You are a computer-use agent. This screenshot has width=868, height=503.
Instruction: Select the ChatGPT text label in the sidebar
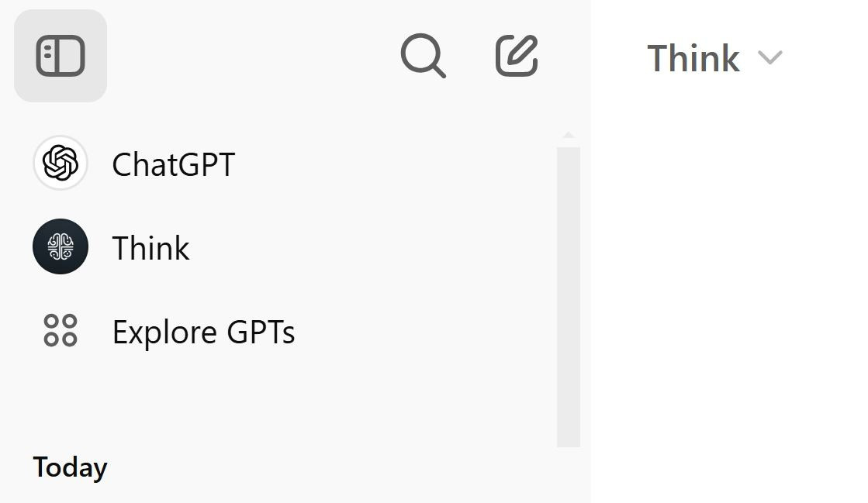point(173,164)
